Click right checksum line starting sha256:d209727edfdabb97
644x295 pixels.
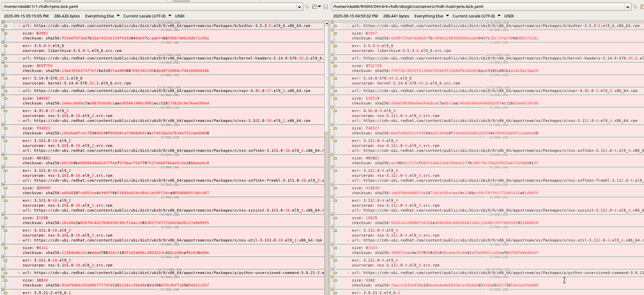pos(445,38)
